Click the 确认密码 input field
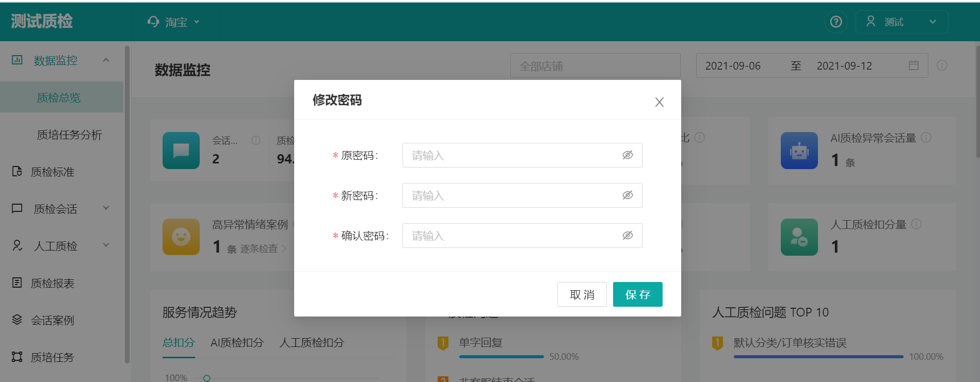 pyautogui.click(x=522, y=236)
